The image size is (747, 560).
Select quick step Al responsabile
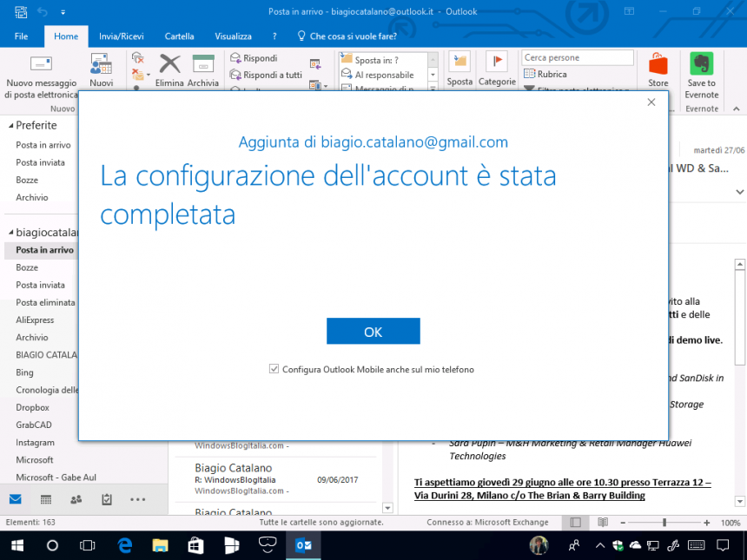click(377, 75)
